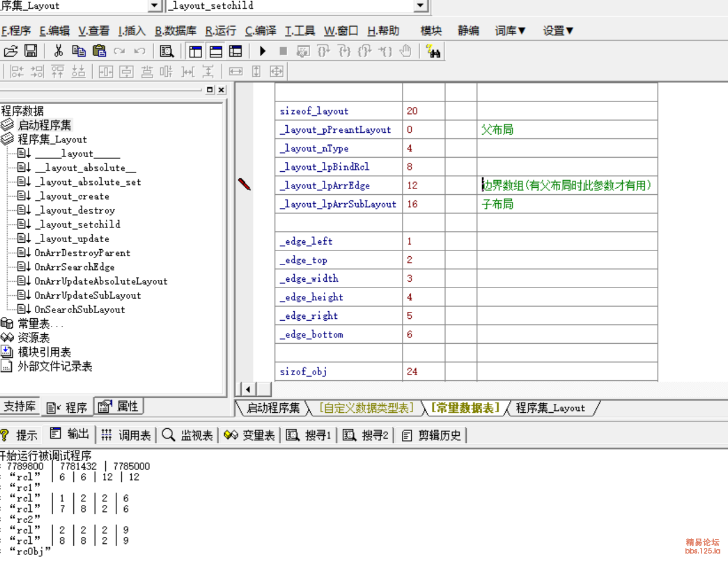Viewport: 728px width, 561px height.
Task: Switch to the 调用表 bottom tab
Action: (125, 435)
